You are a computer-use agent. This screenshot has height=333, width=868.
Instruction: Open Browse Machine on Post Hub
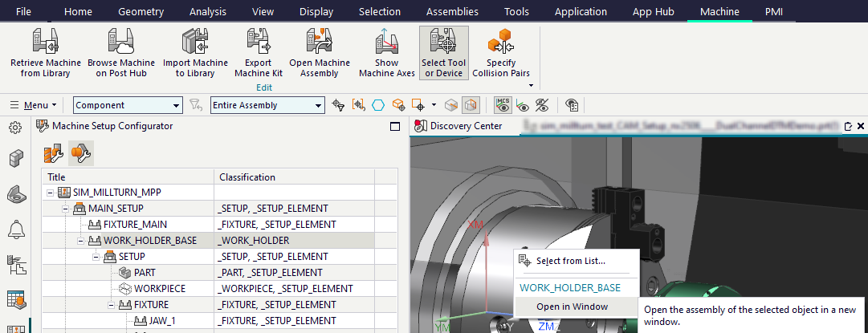121,53
